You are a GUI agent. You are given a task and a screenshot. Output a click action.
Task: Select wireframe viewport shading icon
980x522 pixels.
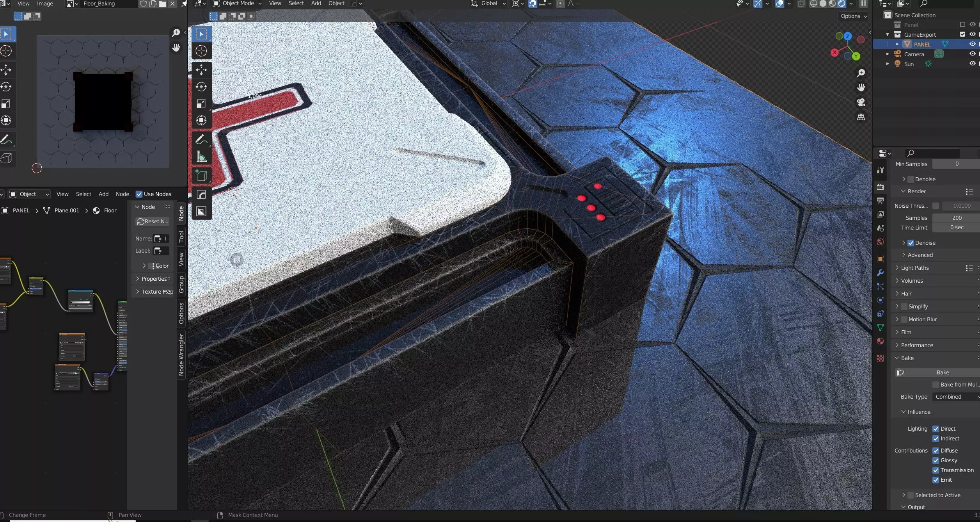(813, 4)
